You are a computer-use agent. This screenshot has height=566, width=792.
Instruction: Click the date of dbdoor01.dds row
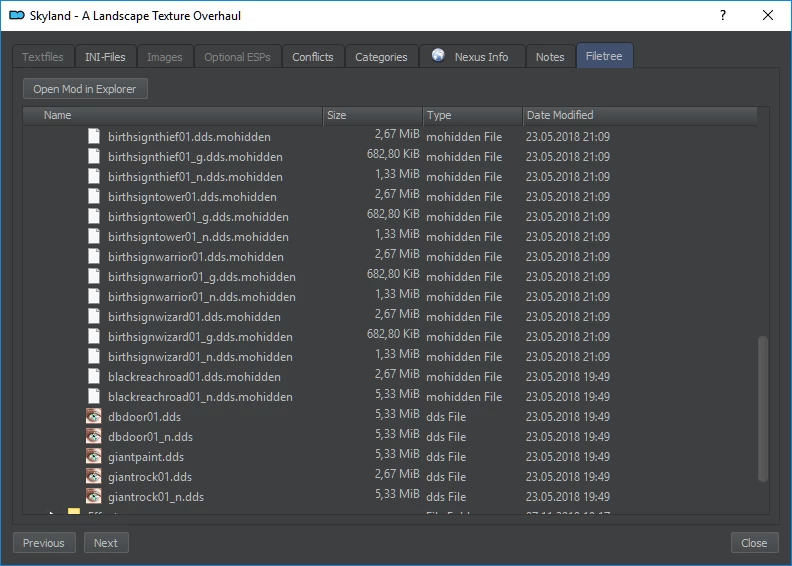point(568,417)
